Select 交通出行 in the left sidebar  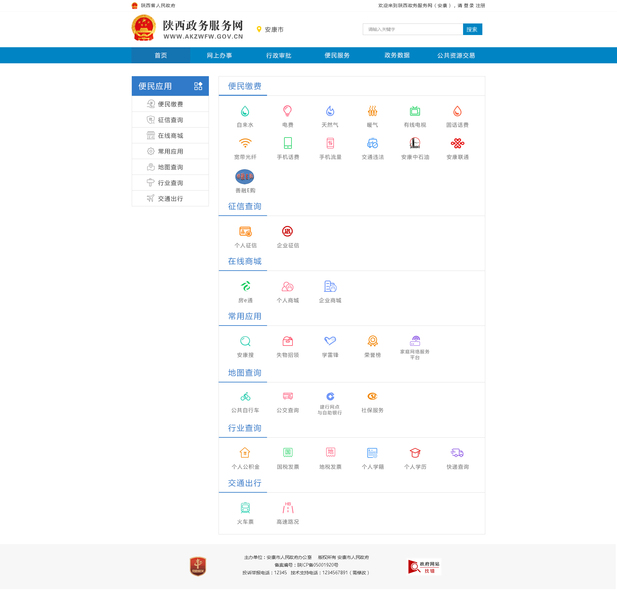click(170, 198)
